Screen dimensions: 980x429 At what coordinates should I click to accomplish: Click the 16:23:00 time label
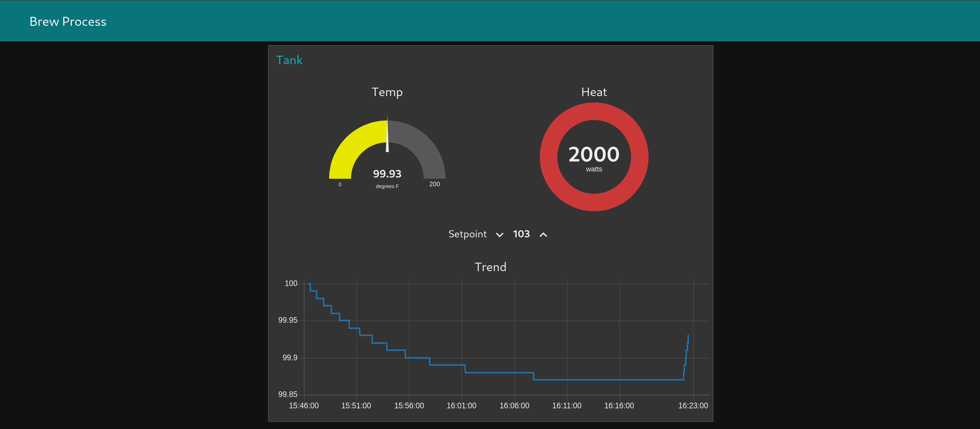coord(693,406)
